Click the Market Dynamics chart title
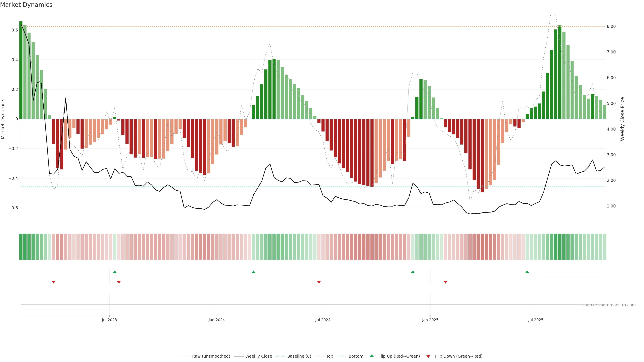644x362 pixels. pos(26,5)
